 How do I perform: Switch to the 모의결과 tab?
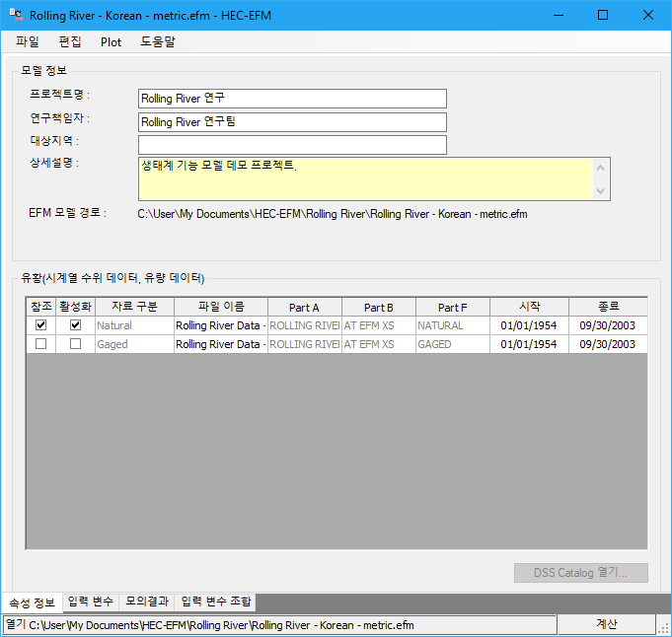tap(147, 602)
